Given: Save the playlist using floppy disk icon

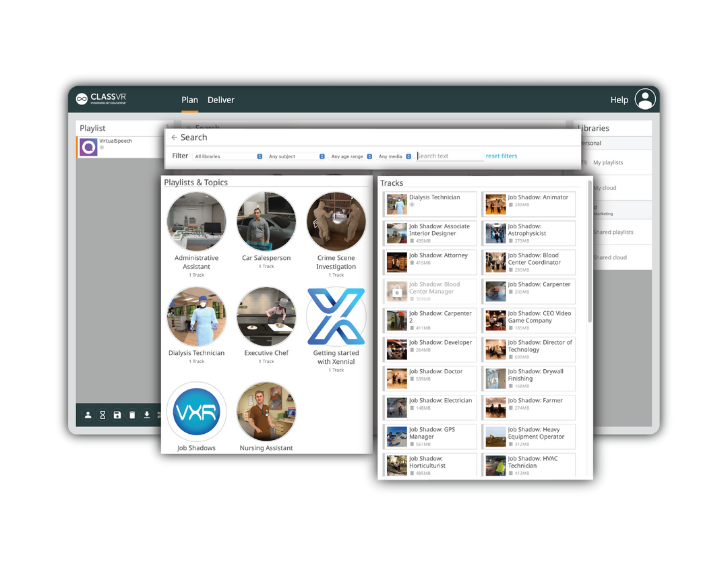Looking at the screenshot, I should point(117,415).
